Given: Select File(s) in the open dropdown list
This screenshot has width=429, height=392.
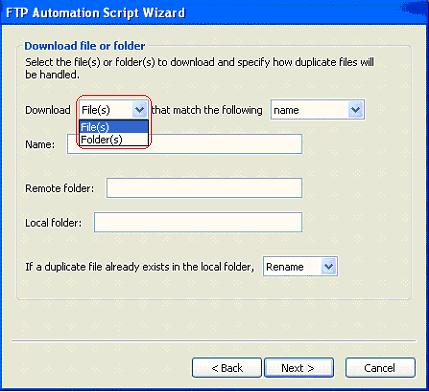Looking at the screenshot, I should coord(114,127).
